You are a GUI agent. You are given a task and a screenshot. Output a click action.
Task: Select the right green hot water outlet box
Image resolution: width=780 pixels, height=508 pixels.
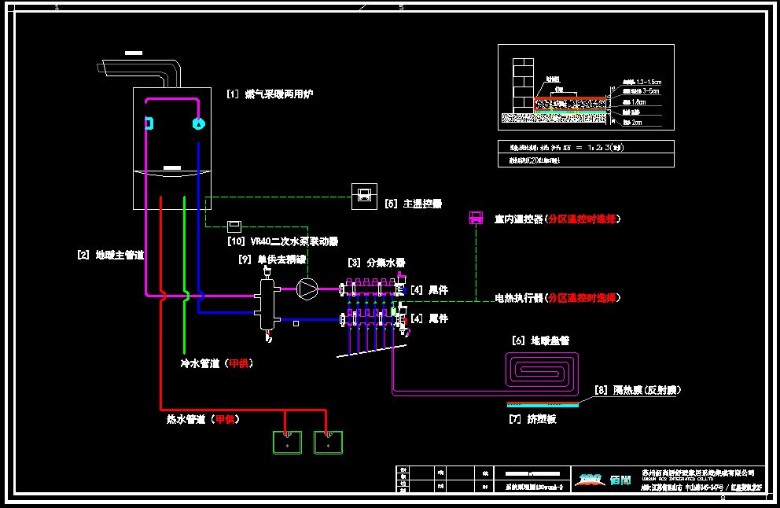[x=328, y=440]
